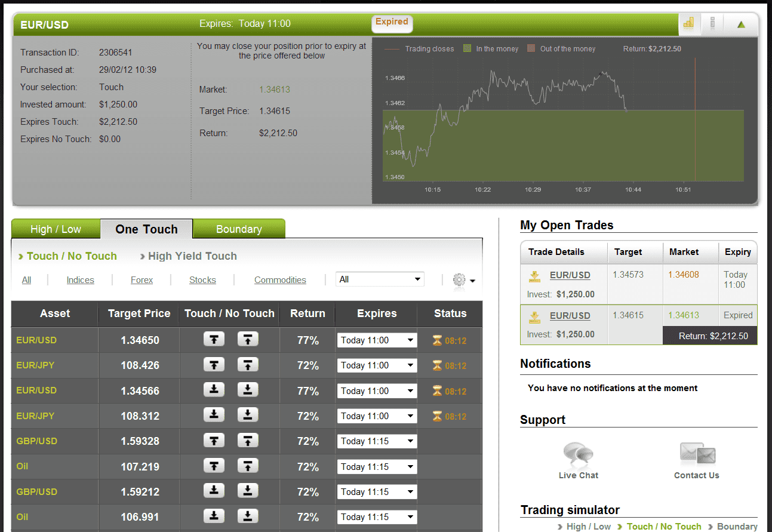
Task: Open expiry dropdown for EUR/JPY target 108.426
Action: pos(377,365)
